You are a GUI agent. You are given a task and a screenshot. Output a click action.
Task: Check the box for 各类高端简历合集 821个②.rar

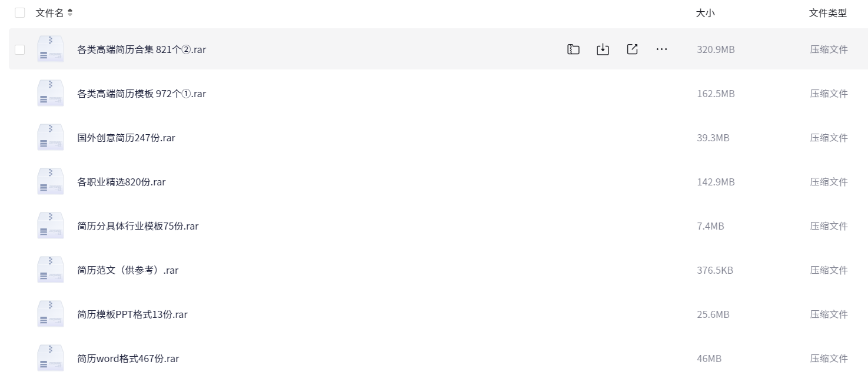click(x=20, y=49)
